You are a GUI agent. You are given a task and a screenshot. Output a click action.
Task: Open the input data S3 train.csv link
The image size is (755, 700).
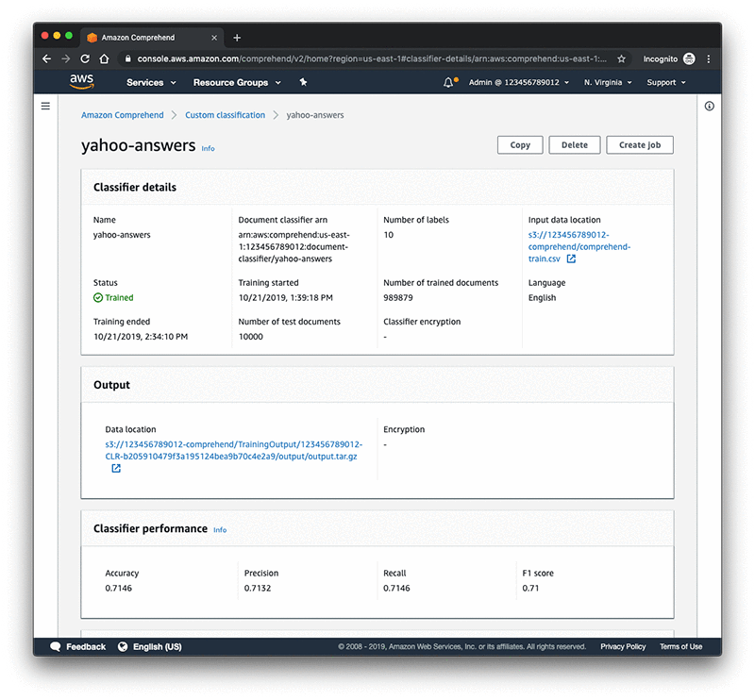click(579, 246)
